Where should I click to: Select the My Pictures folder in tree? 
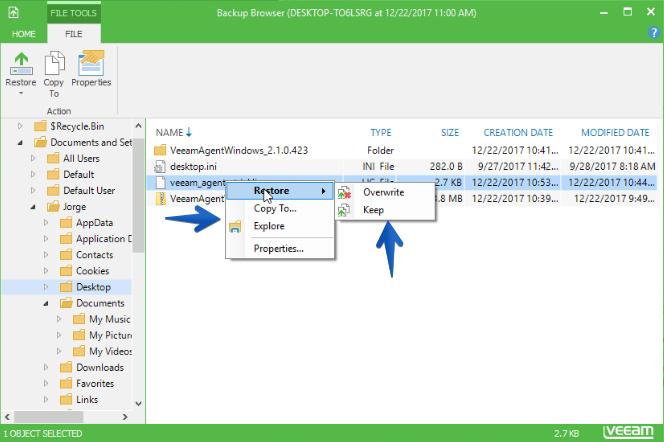pyautogui.click(x=111, y=335)
